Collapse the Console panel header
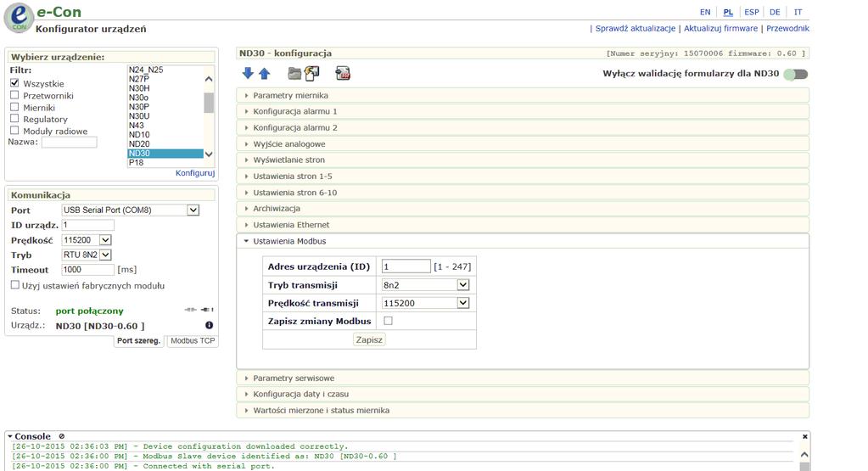The width and height of the screenshot is (868, 471). tap(29, 436)
